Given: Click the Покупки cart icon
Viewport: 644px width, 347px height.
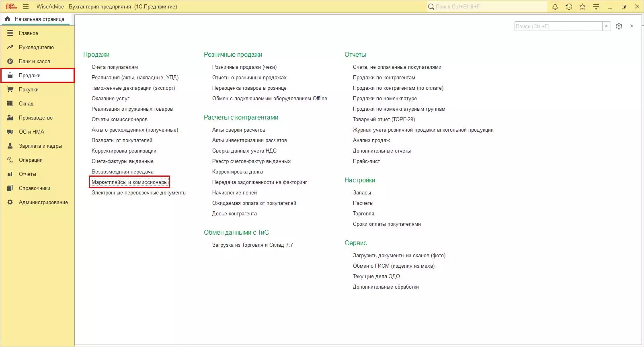Looking at the screenshot, I should coord(10,89).
